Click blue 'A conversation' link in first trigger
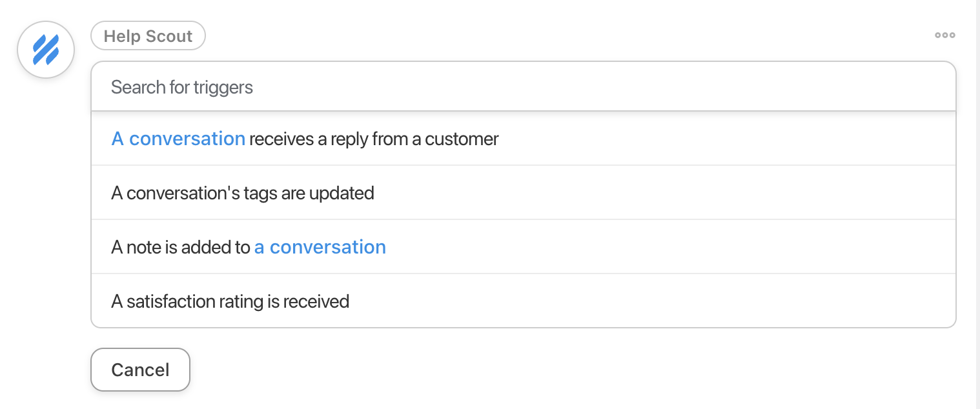Image resolution: width=980 pixels, height=409 pixels. coord(178,139)
